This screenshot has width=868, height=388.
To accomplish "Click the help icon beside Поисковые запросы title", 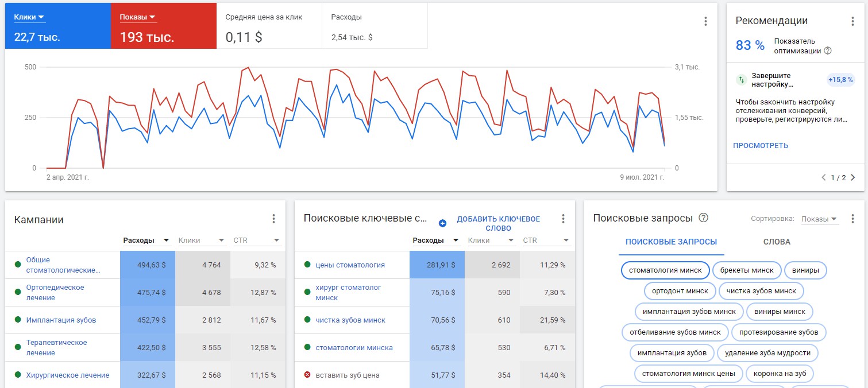I will (x=703, y=218).
